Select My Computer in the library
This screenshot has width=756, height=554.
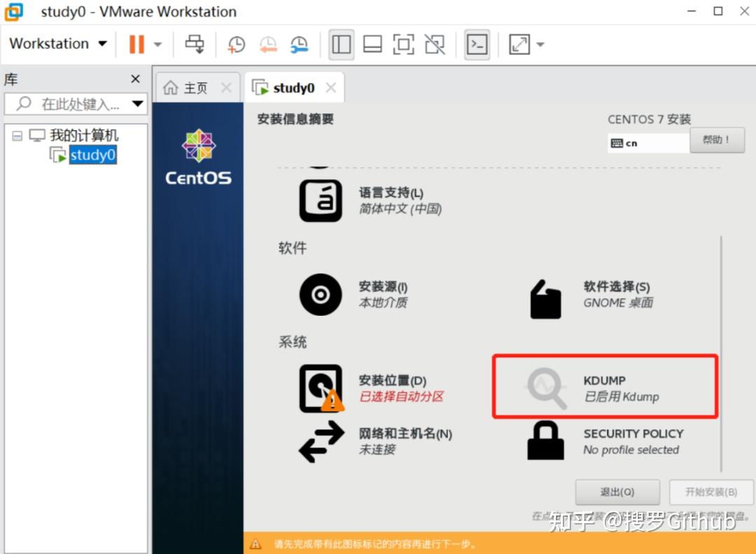coord(84,135)
